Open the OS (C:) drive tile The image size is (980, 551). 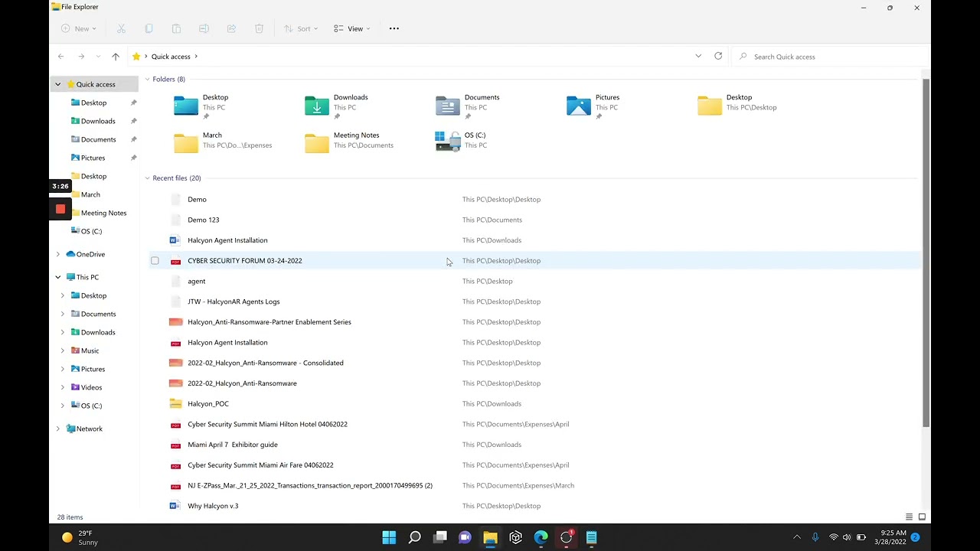(461, 141)
